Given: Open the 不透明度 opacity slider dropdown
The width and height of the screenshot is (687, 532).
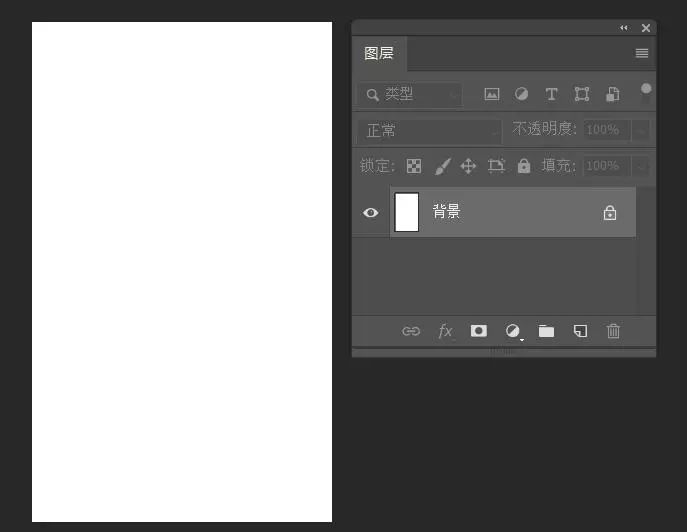Looking at the screenshot, I should 641,130.
